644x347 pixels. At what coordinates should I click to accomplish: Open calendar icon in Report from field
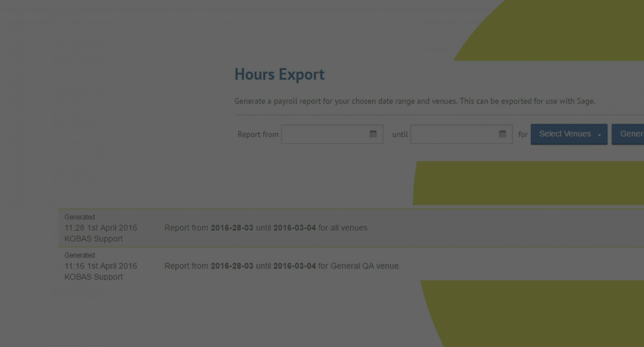pyautogui.click(x=373, y=134)
